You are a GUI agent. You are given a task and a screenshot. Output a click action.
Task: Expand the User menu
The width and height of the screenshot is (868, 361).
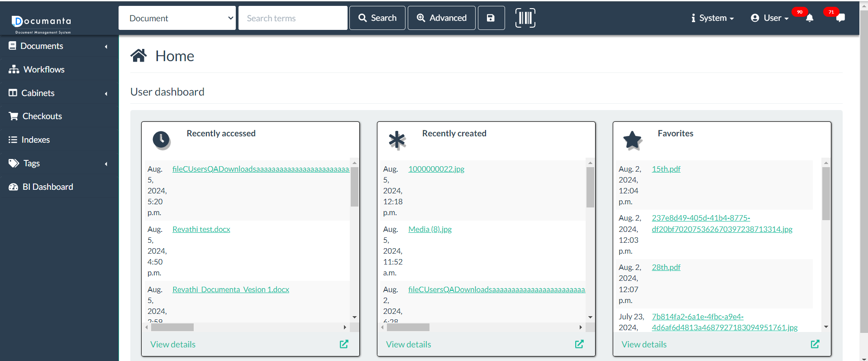[770, 18]
